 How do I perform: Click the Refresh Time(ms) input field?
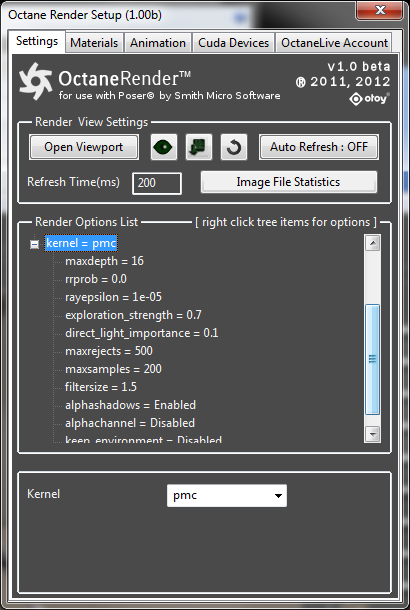(157, 183)
